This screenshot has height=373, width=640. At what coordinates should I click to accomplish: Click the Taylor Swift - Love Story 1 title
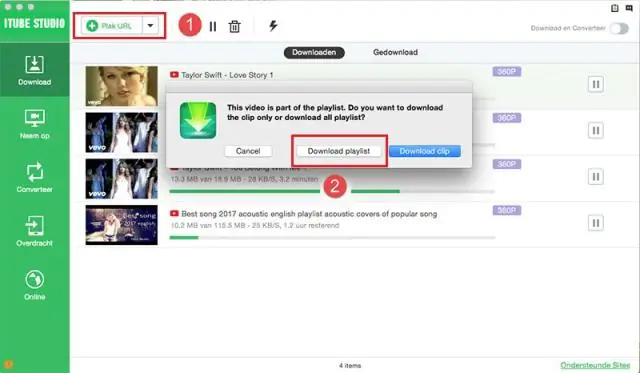(x=227, y=75)
